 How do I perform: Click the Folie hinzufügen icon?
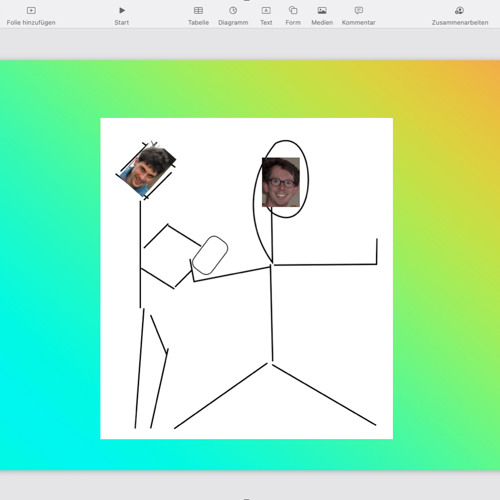point(31,11)
